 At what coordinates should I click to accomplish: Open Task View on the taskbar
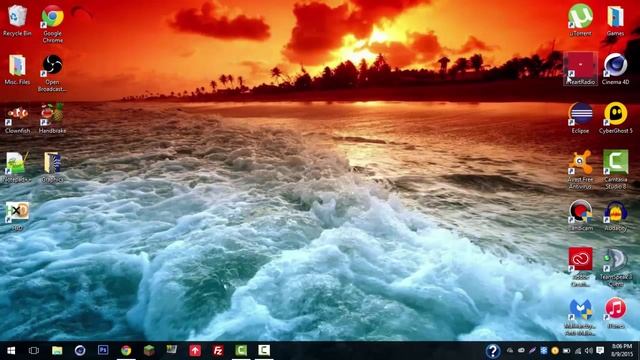click(34, 351)
